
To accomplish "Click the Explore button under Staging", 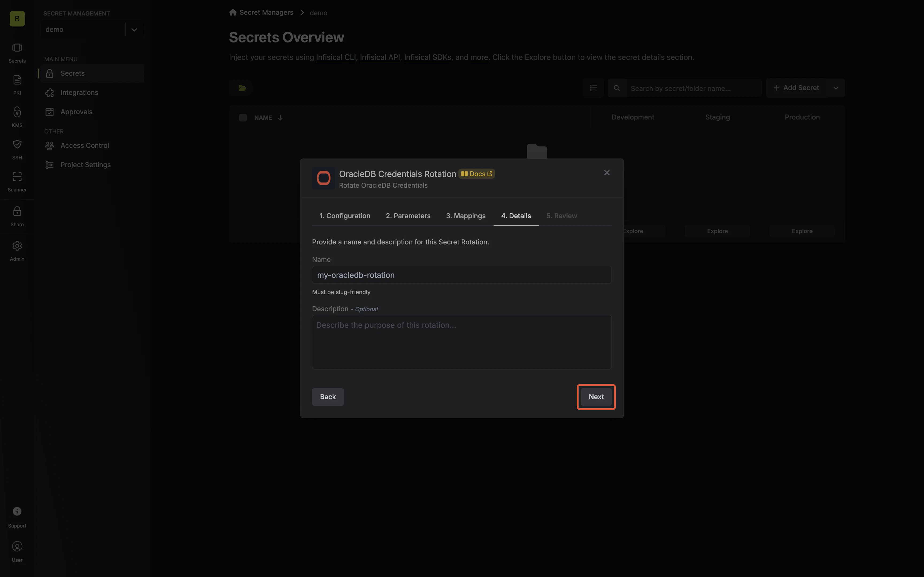I will pyautogui.click(x=717, y=231).
